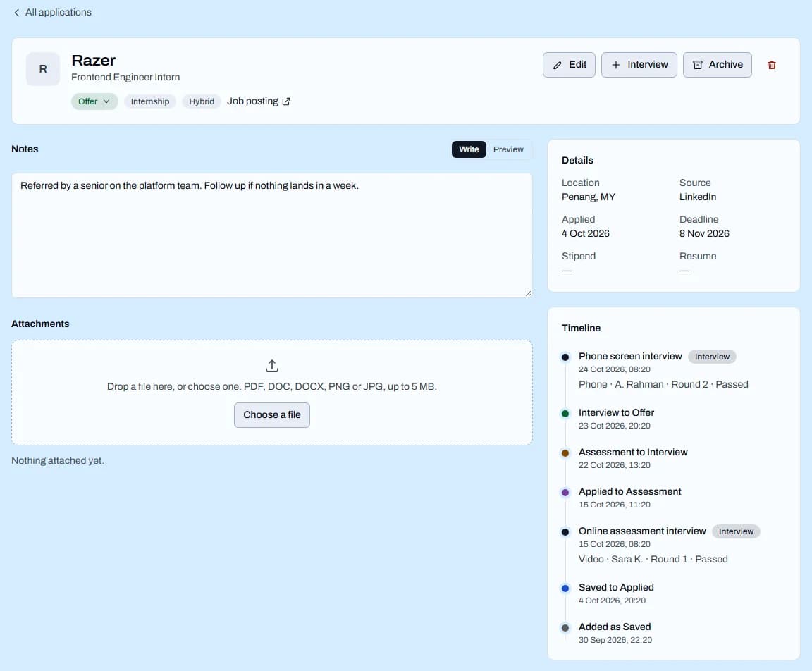This screenshot has width=812, height=671.
Task: Go back to All applications
Action: pyautogui.click(x=52, y=13)
